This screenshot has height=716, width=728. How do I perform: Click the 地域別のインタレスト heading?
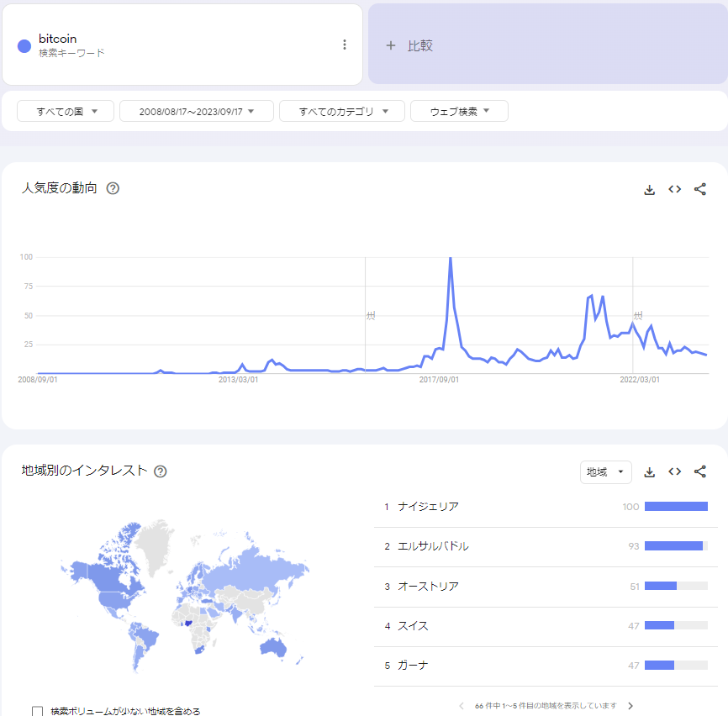(x=84, y=471)
